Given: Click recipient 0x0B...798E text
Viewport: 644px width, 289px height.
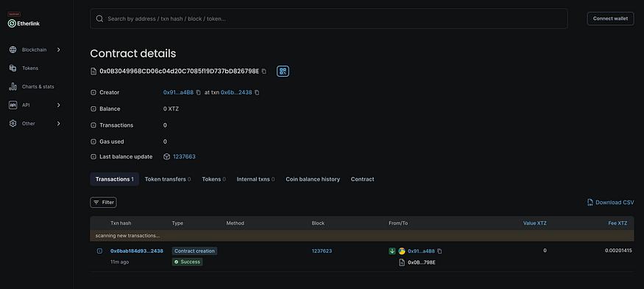Looking at the screenshot, I should 422,262.
